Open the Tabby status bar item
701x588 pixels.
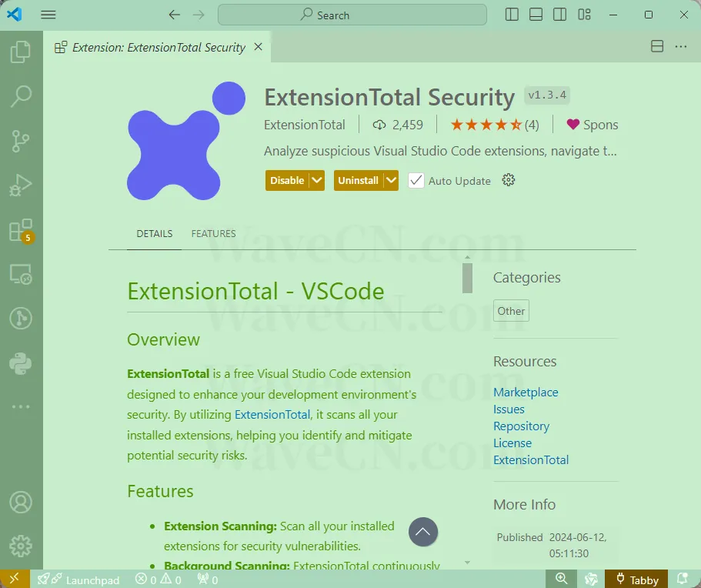click(636, 579)
